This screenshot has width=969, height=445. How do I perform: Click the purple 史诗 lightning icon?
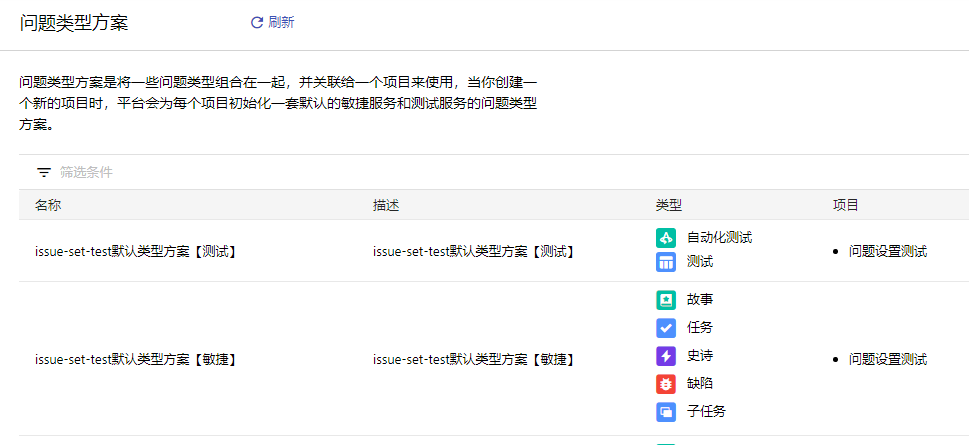pyautogui.click(x=666, y=356)
